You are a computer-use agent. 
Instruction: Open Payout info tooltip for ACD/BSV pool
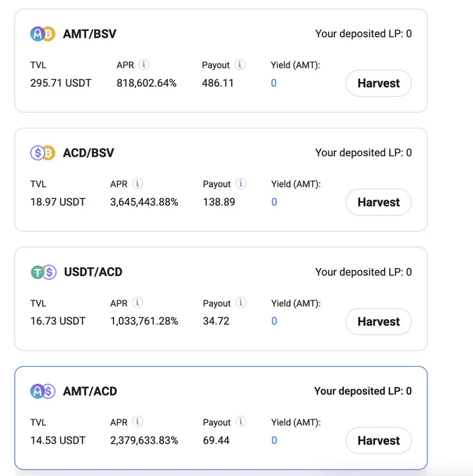[x=241, y=183]
